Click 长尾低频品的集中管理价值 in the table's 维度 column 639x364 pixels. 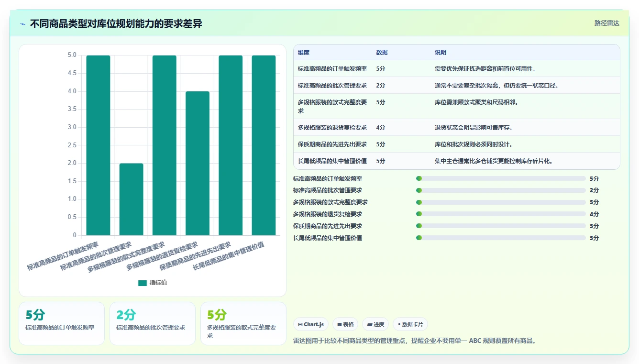pyautogui.click(x=332, y=161)
